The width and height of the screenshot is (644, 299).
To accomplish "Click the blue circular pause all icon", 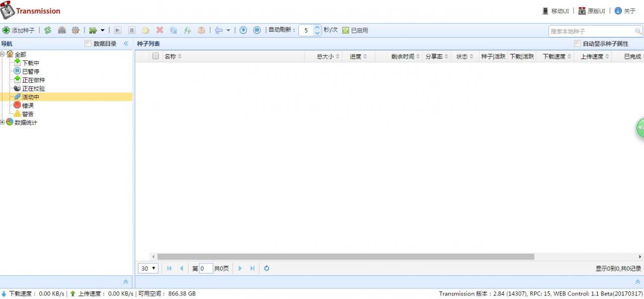I will 257,30.
